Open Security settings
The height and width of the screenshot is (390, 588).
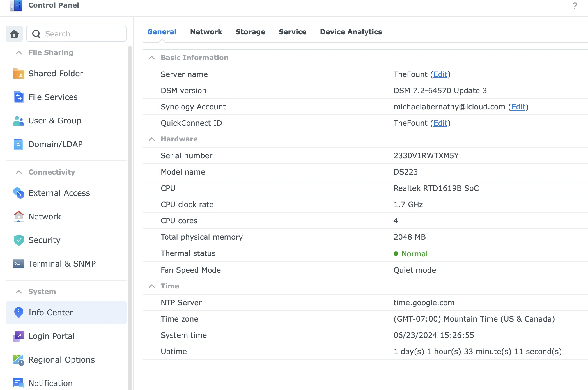44,240
